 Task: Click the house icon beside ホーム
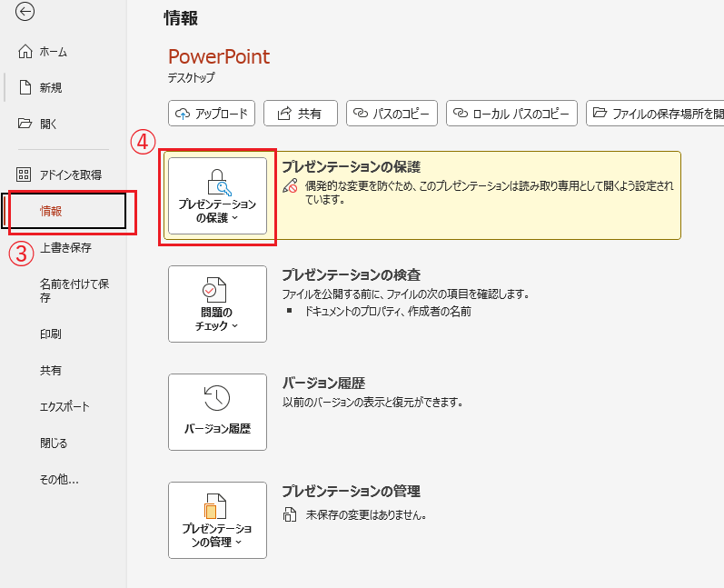click(x=25, y=51)
